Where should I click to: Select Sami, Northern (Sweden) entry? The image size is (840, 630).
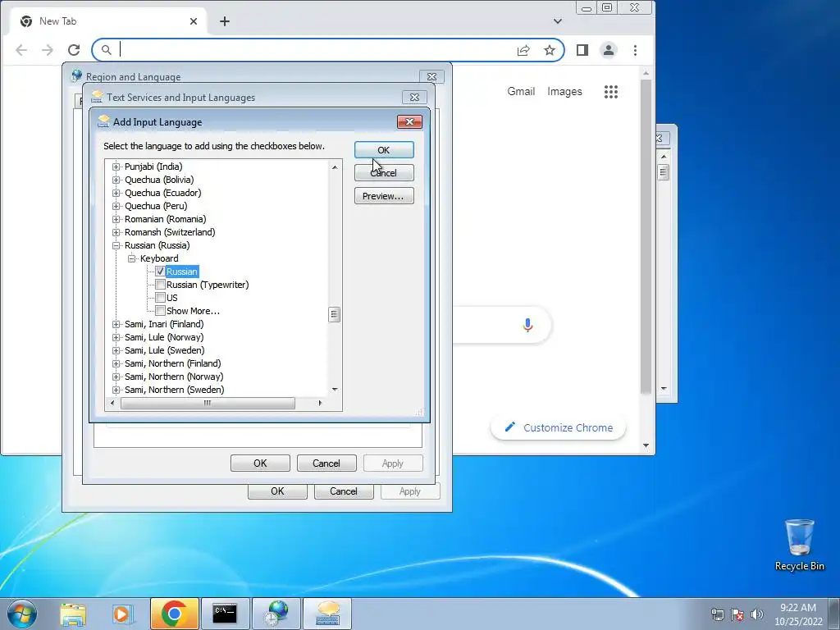coord(174,390)
